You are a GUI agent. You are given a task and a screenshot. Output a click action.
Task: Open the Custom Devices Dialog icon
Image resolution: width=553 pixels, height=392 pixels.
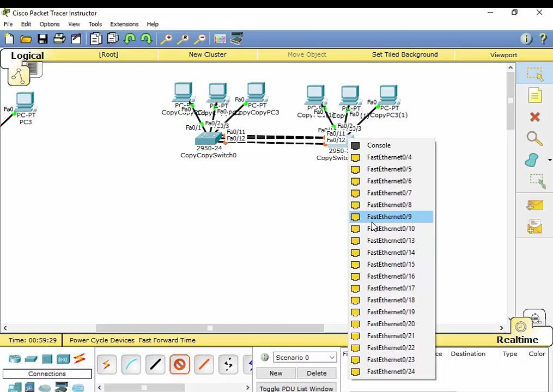click(236, 38)
